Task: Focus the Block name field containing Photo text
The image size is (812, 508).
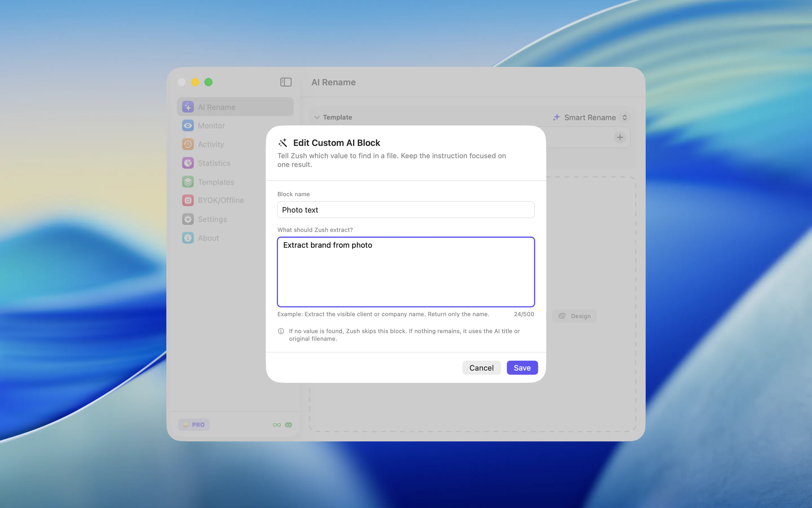Action: [406, 210]
